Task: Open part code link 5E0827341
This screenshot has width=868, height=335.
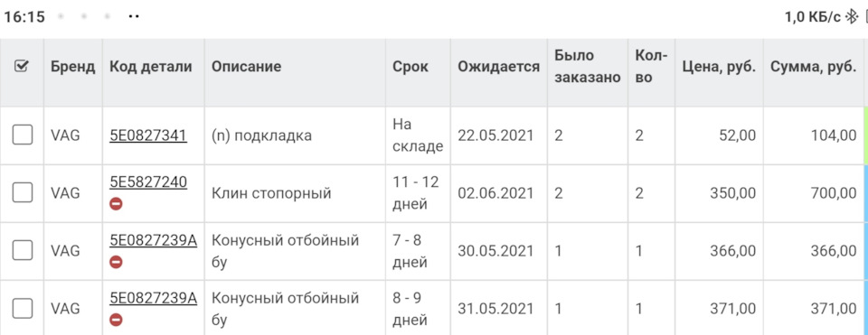Action: pyautogui.click(x=147, y=135)
